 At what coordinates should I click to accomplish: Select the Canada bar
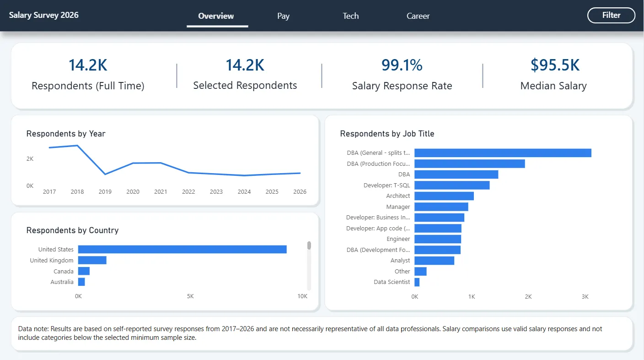[x=84, y=271]
